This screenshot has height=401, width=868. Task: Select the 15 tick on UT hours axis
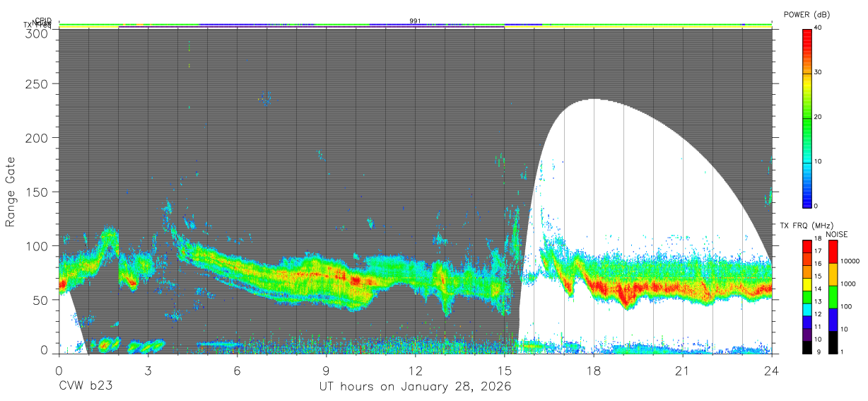505,371
